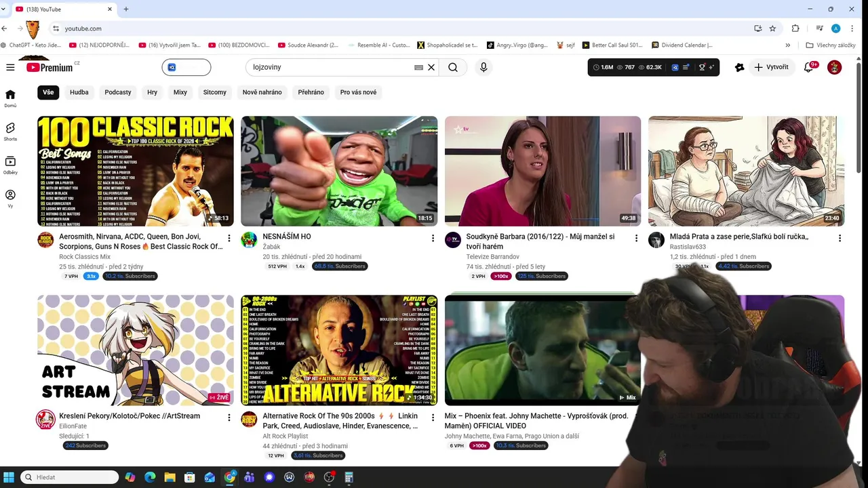Open the trophy icon in stats bar
Viewport: 868px width, 488px height.
click(x=702, y=67)
